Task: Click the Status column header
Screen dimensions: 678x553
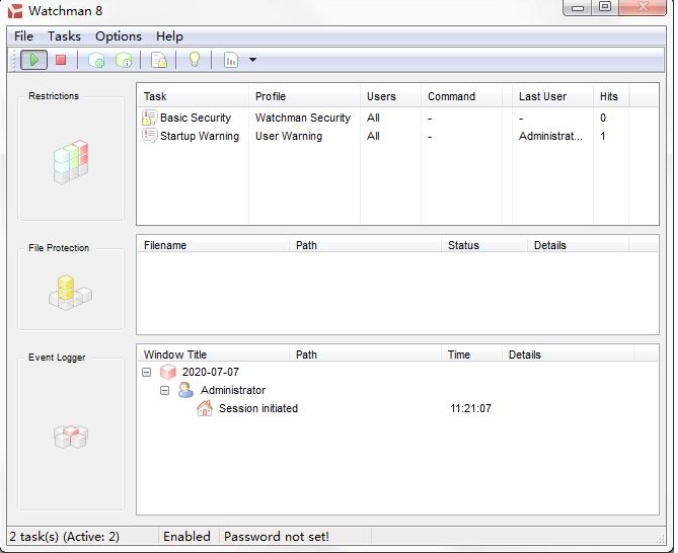Action: coord(485,245)
